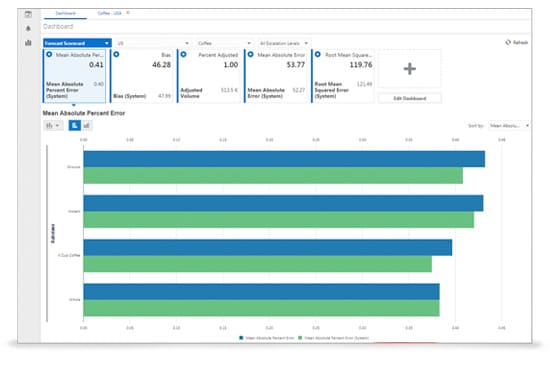Switch to the Dashboard tab
This screenshot has width=550, height=367.
tap(66, 13)
